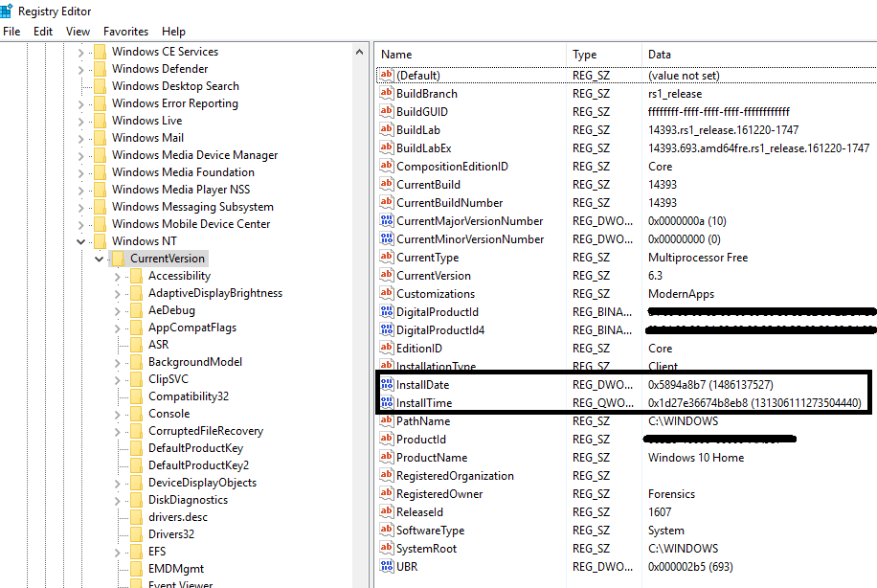Select the CorruptedFileRecovery subkey

point(205,431)
